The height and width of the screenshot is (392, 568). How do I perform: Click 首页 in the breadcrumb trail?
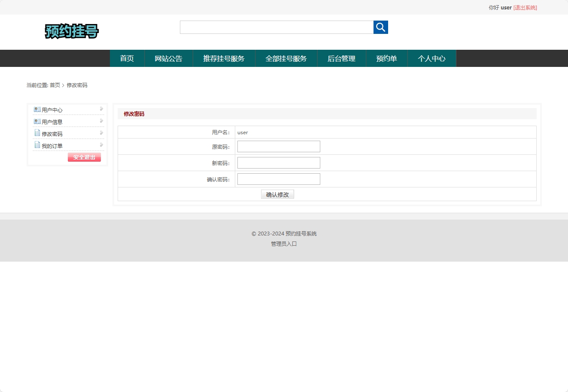click(x=55, y=85)
